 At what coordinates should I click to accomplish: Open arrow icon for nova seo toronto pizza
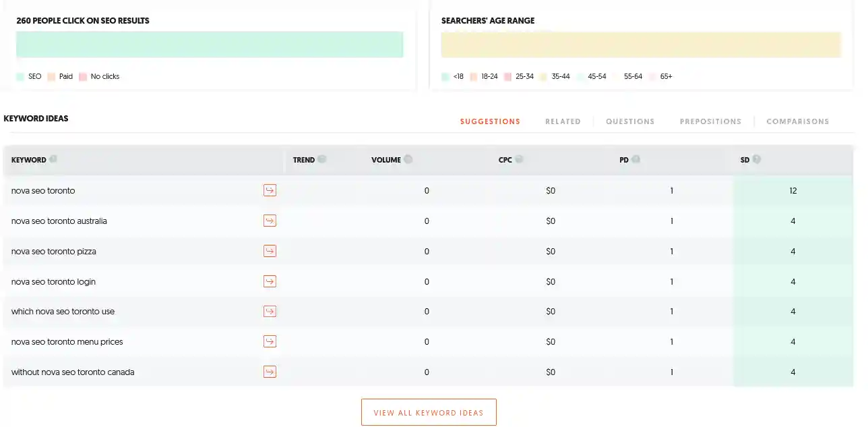pyautogui.click(x=270, y=251)
